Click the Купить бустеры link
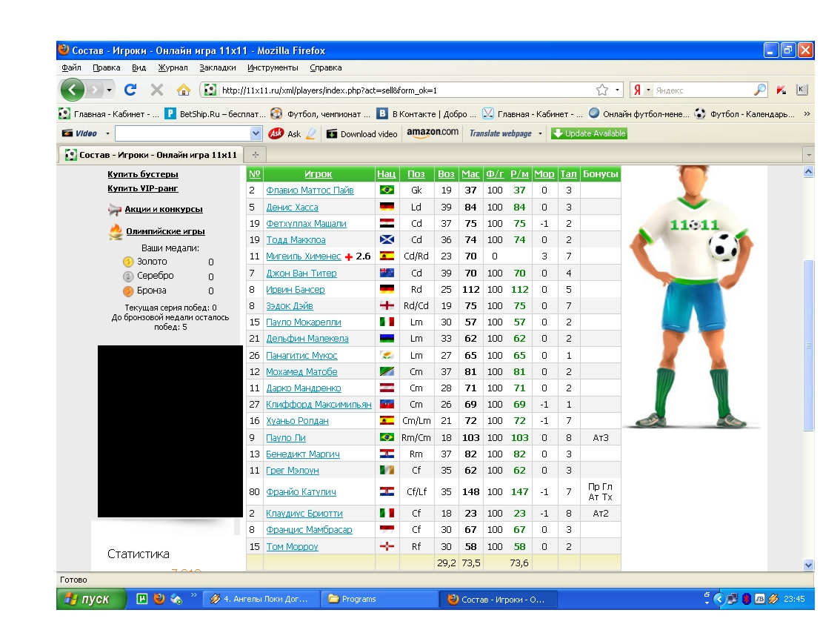 tap(143, 175)
